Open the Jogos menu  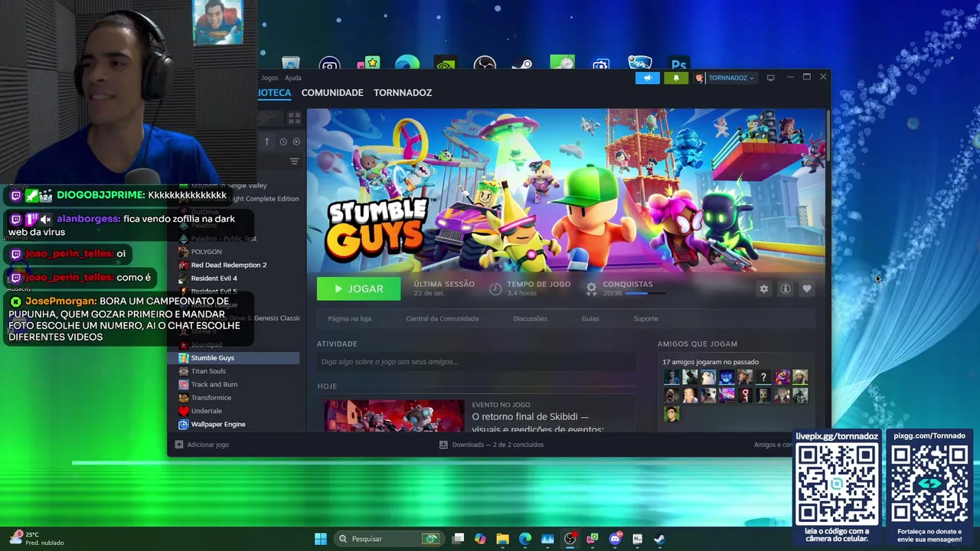(269, 78)
